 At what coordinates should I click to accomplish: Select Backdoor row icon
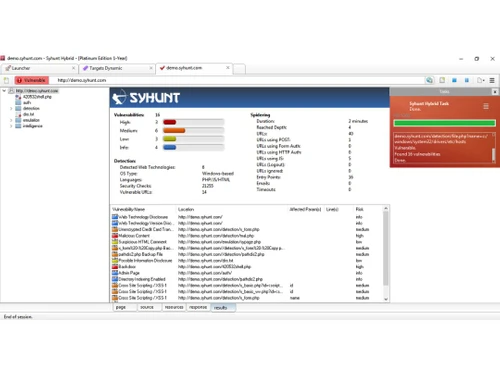pos(115,267)
